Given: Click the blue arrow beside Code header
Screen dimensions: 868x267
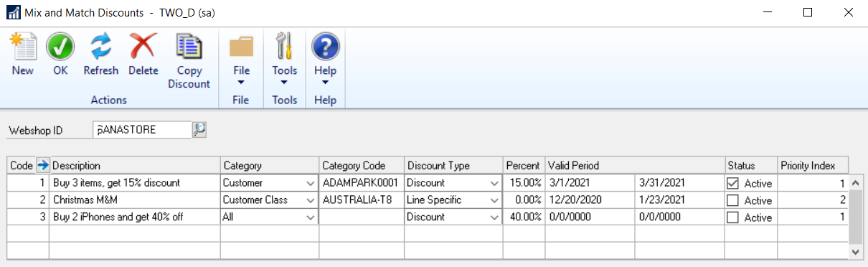Looking at the screenshot, I should point(42,165).
